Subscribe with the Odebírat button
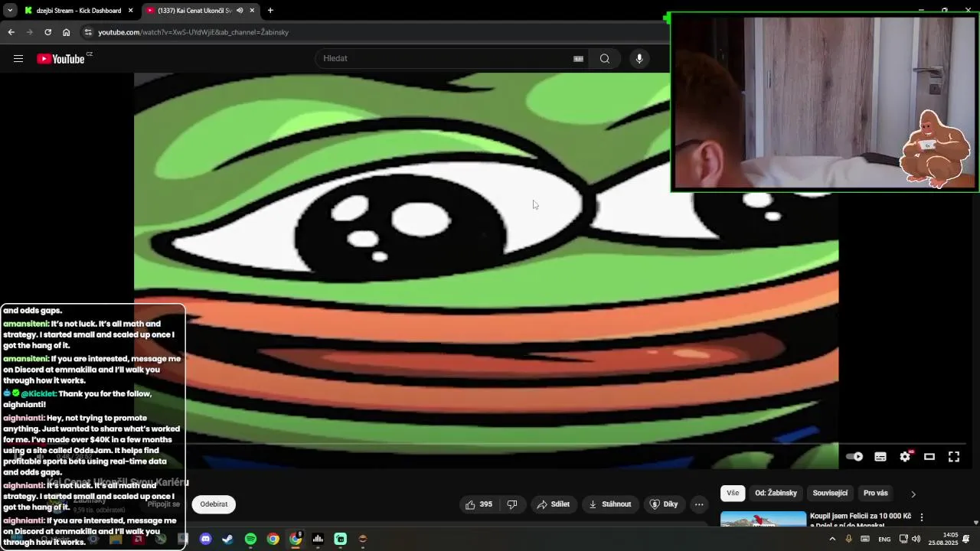980x551 pixels. [x=214, y=504]
